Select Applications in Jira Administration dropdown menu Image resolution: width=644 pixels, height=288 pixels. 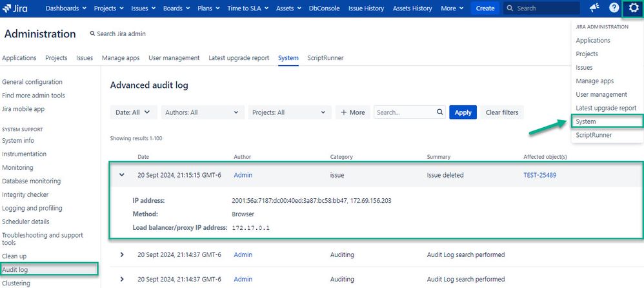(592, 40)
